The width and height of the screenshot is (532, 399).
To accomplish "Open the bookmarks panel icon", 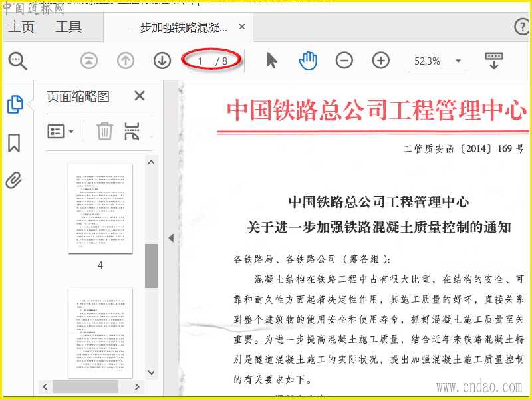I will coord(14,142).
